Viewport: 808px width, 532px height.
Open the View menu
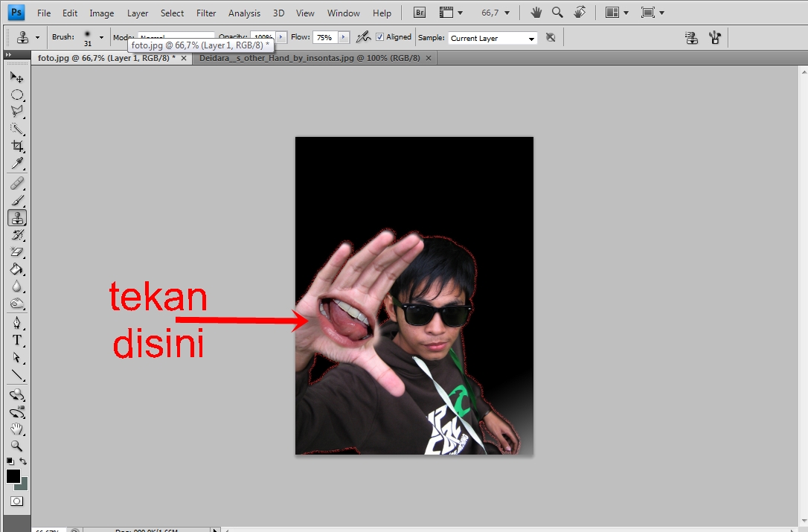pyautogui.click(x=305, y=13)
